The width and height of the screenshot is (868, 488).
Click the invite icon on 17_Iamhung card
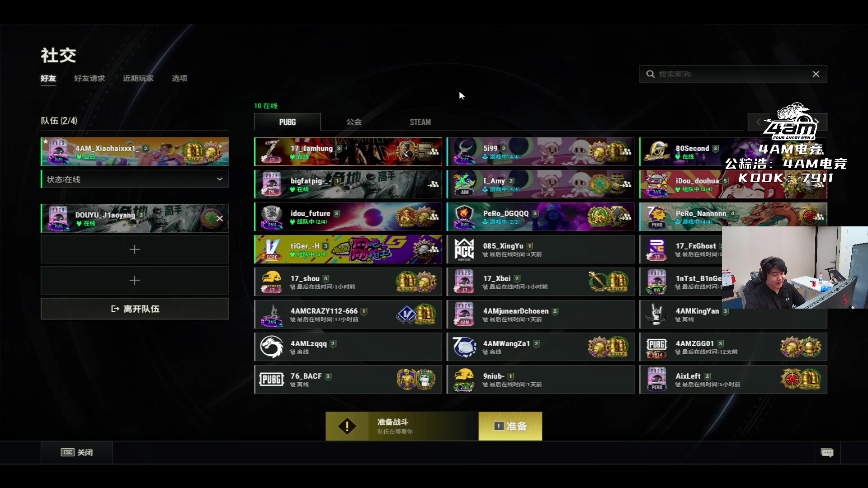point(434,152)
